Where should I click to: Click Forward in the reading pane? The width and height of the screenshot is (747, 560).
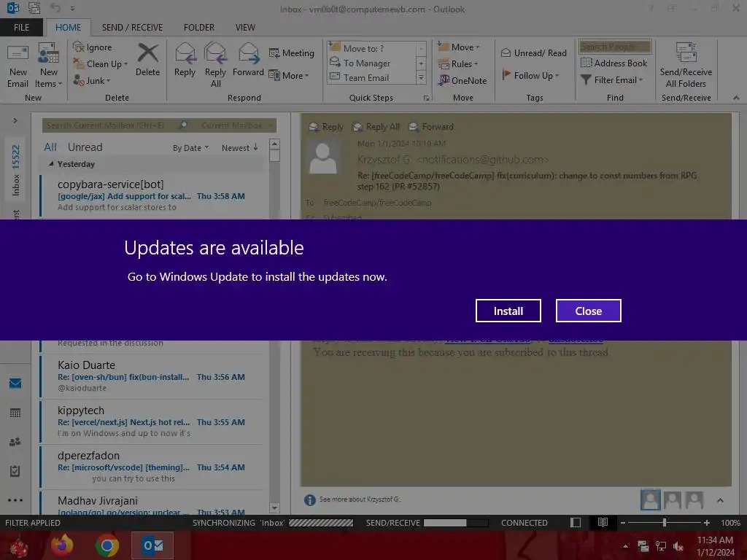[x=431, y=127]
